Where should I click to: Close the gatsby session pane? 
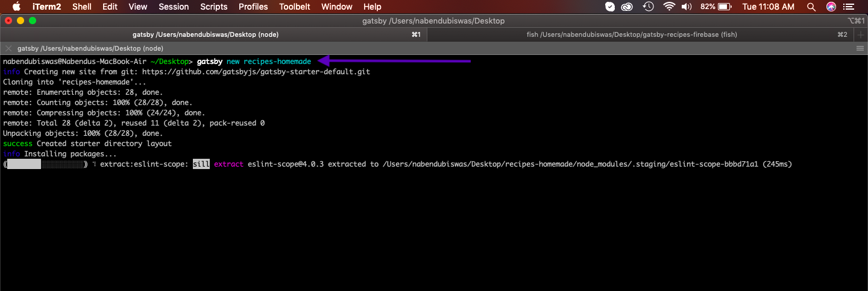point(8,48)
